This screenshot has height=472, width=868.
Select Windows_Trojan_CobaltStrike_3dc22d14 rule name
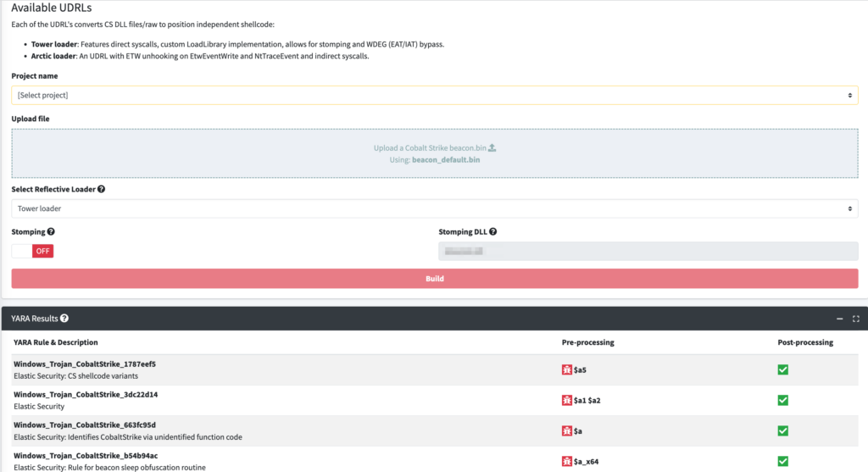[x=86, y=395]
